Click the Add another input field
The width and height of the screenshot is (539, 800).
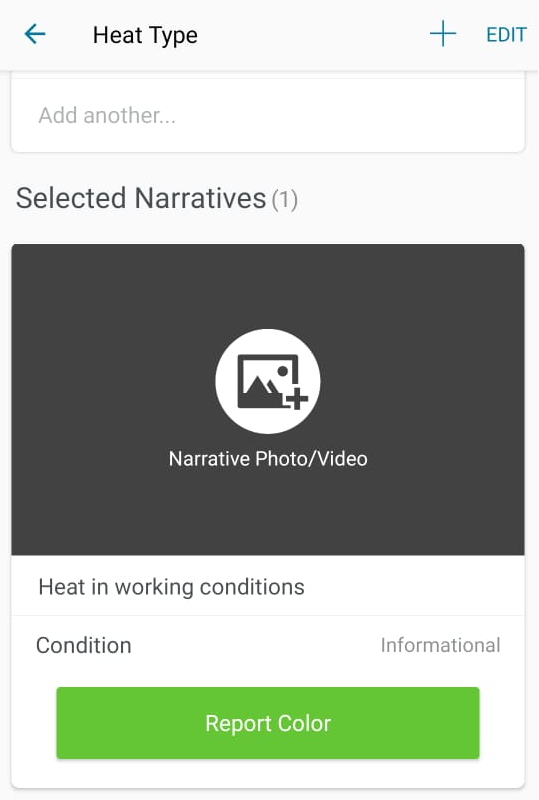click(268, 115)
